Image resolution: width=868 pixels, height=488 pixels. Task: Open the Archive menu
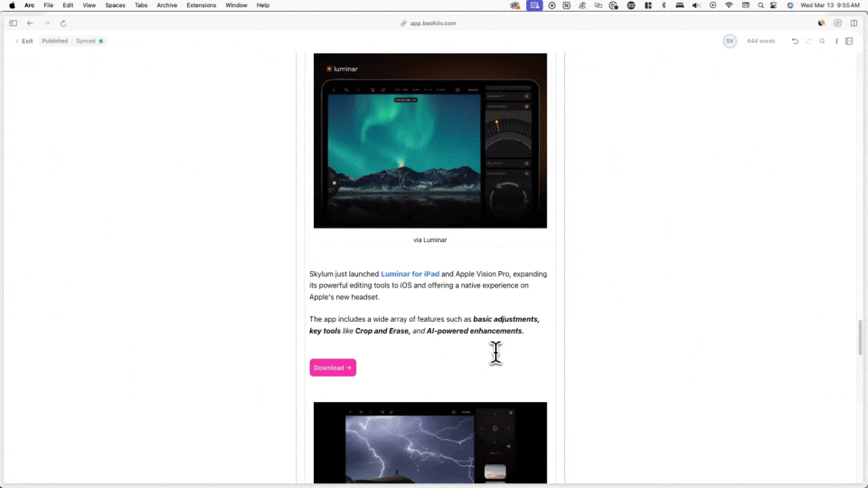pyautogui.click(x=167, y=5)
